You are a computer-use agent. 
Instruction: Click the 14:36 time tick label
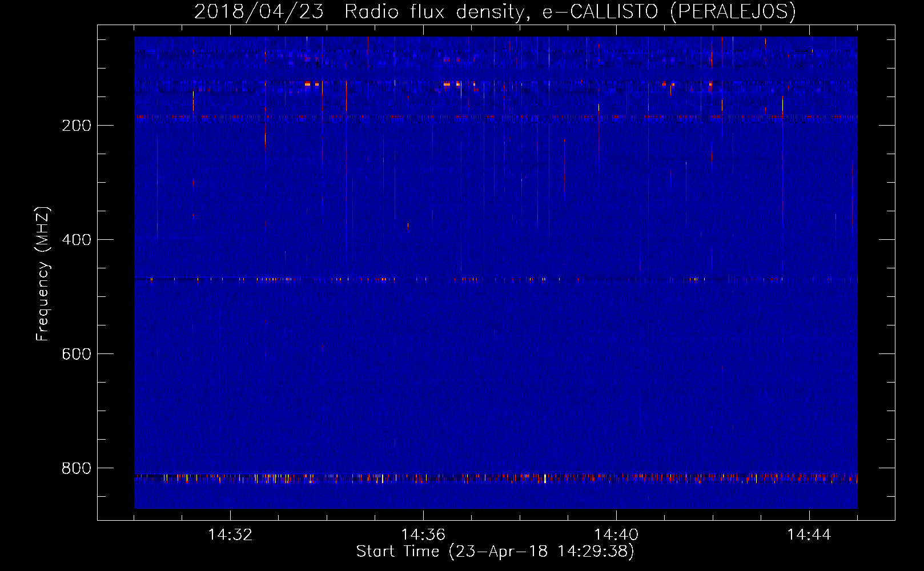point(423,535)
